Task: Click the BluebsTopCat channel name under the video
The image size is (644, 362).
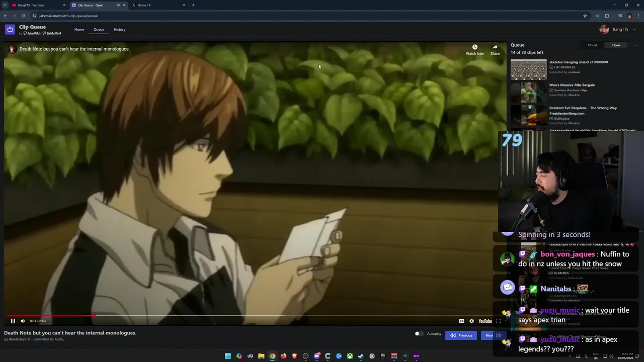Action: point(20,339)
